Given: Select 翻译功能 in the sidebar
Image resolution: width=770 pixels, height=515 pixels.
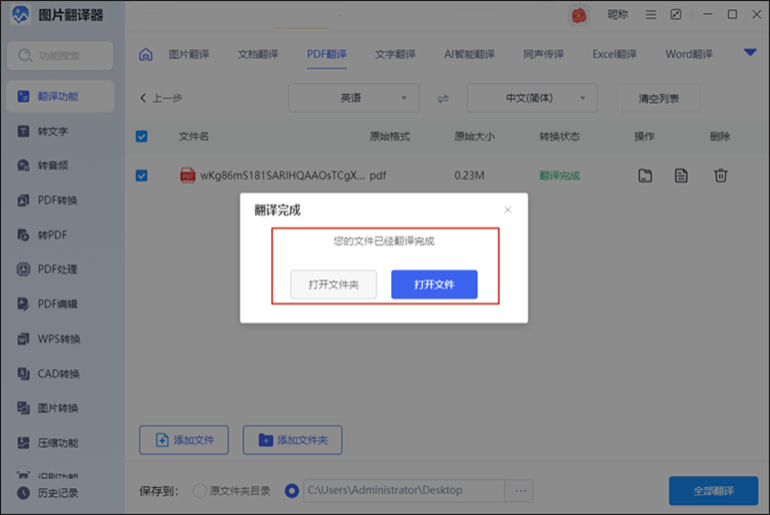Looking at the screenshot, I should (x=60, y=96).
